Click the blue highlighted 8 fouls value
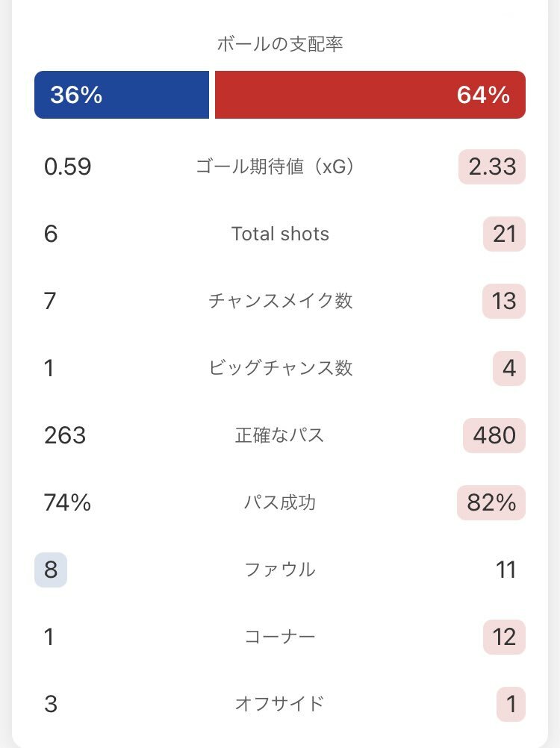 (x=51, y=570)
